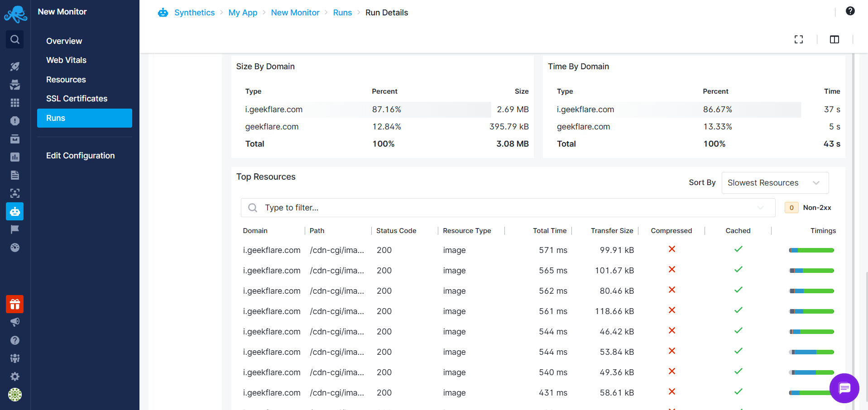The height and width of the screenshot is (410, 868).
Task: Click the red gift box icon
Action: point(15,304)
